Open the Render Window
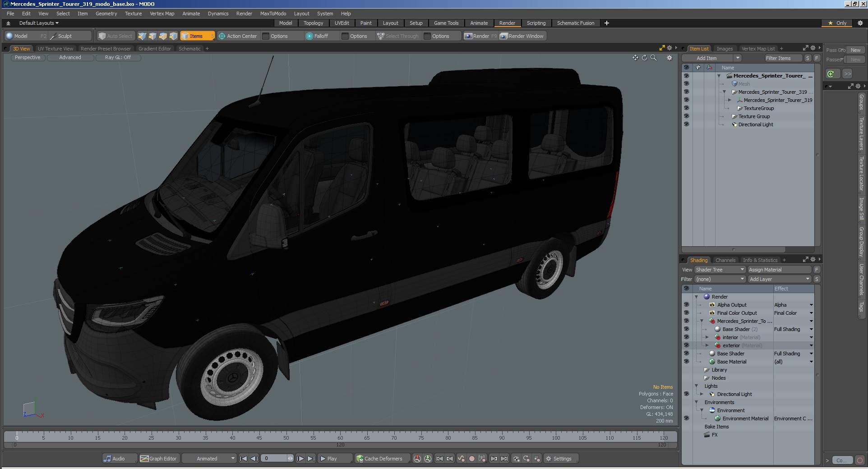This screenshot has height=469, width=868. (x=522, y=36)
